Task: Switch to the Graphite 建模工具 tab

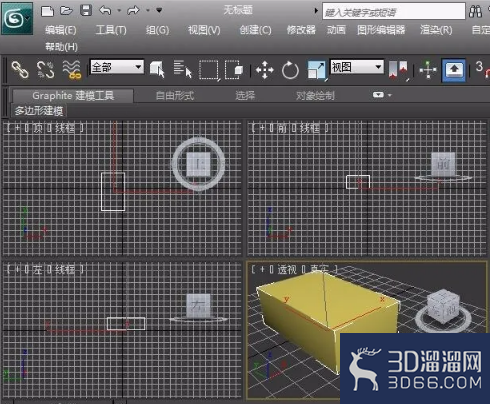Action: [73, 96]
